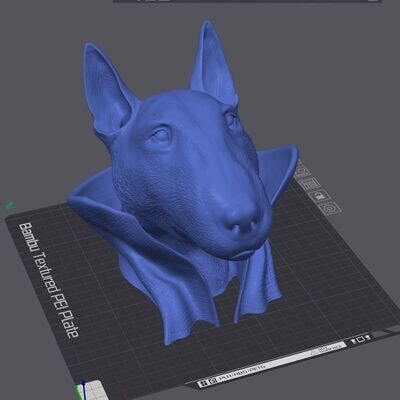This screenshot has height=400, width=400.
Task: Click the four-square grid icon on plate label
Action: coord(203,384)
